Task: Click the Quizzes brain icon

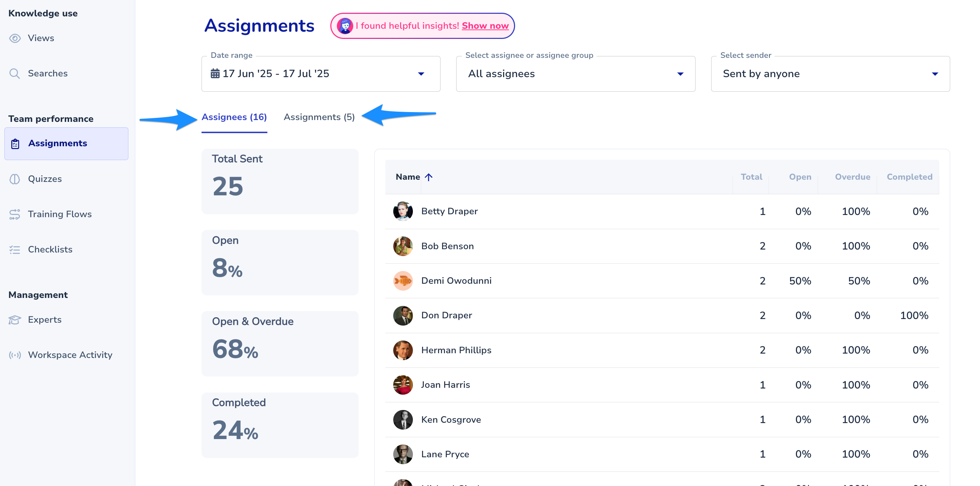Action: pyautogui.click(x=15, y=179)
